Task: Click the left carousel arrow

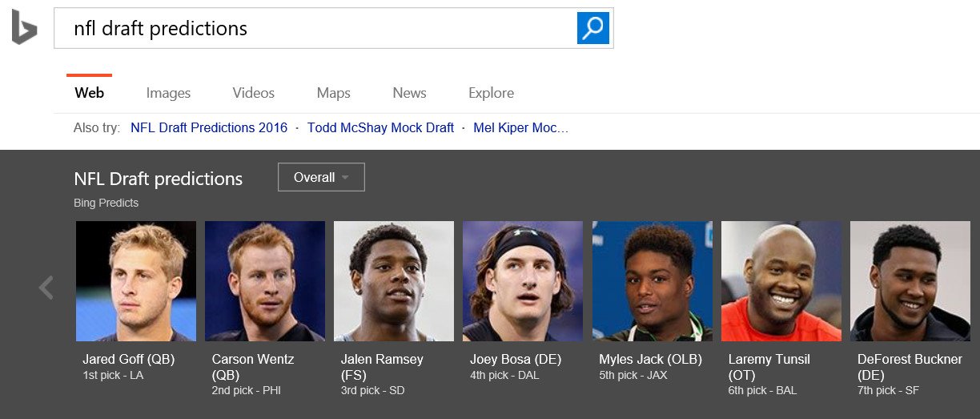Action: point(46,288)
